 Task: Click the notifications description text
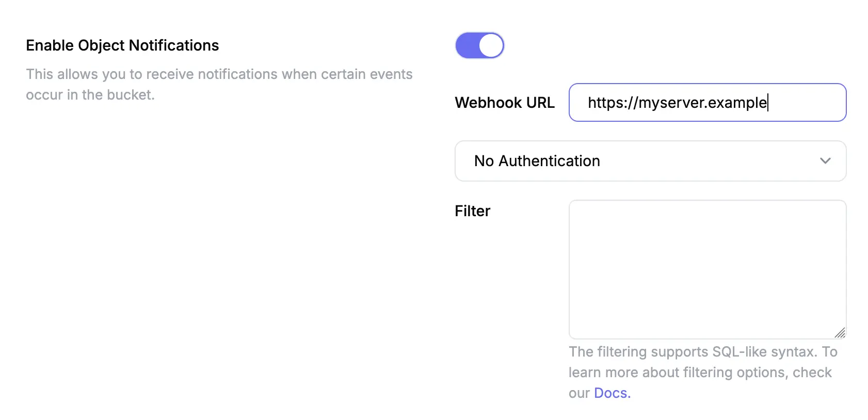coord(219,85)
